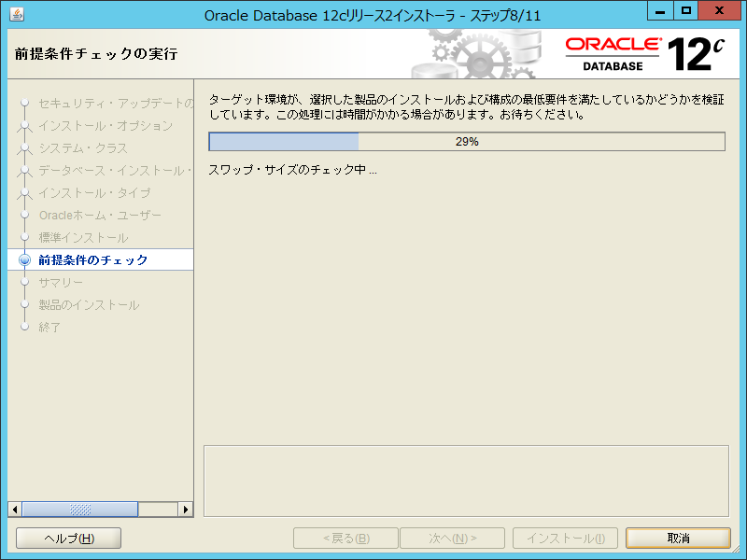Select the 製品のインストール step
Image resolution: width=747 pixels, height=560 pixels.
89,305
